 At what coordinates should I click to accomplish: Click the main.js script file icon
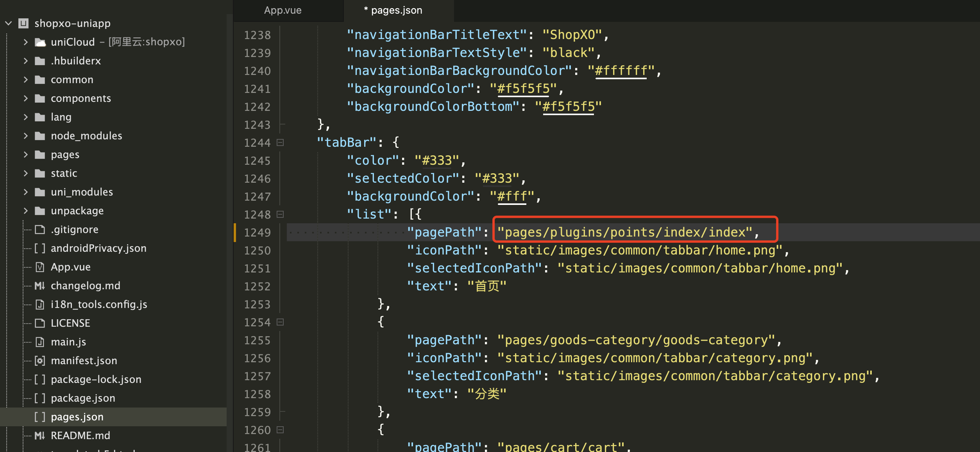pyautogui.click(x=40, y=342)
